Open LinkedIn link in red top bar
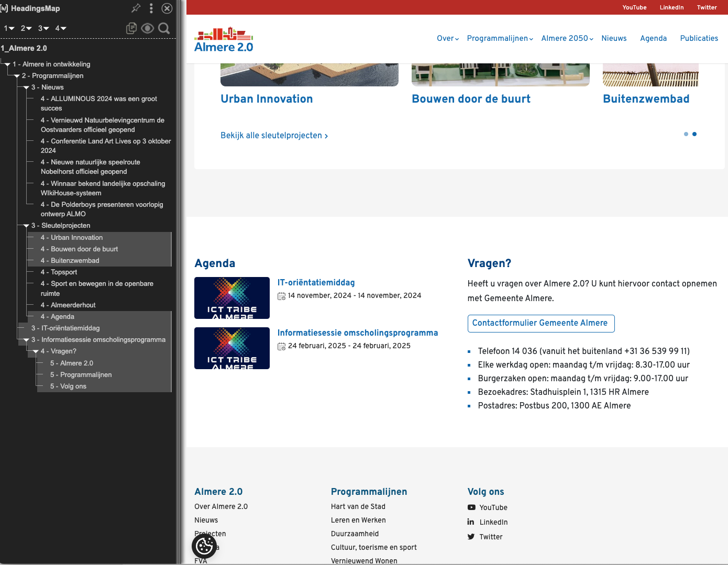728x565 pixels. (671, 7)
